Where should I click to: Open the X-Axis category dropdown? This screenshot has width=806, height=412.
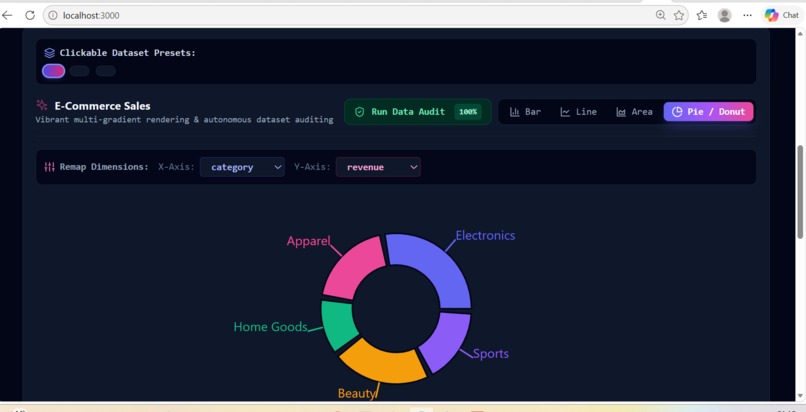tap(242, 167)
